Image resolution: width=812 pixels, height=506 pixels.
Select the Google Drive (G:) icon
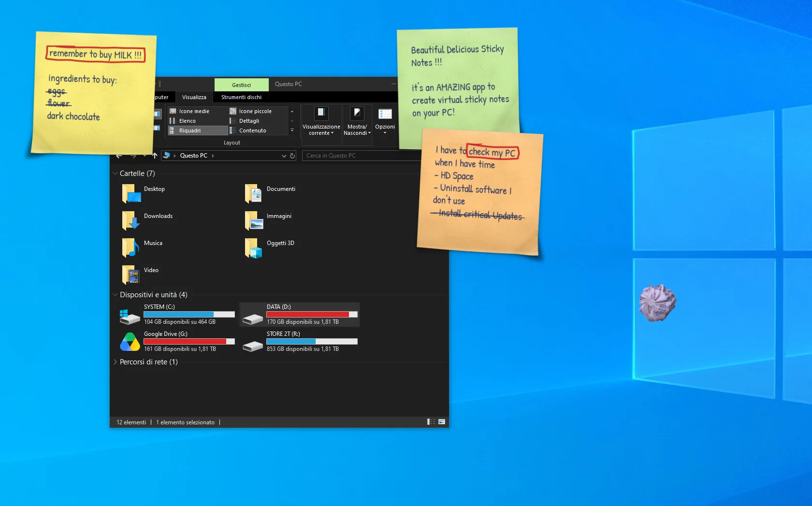(130, 342)
